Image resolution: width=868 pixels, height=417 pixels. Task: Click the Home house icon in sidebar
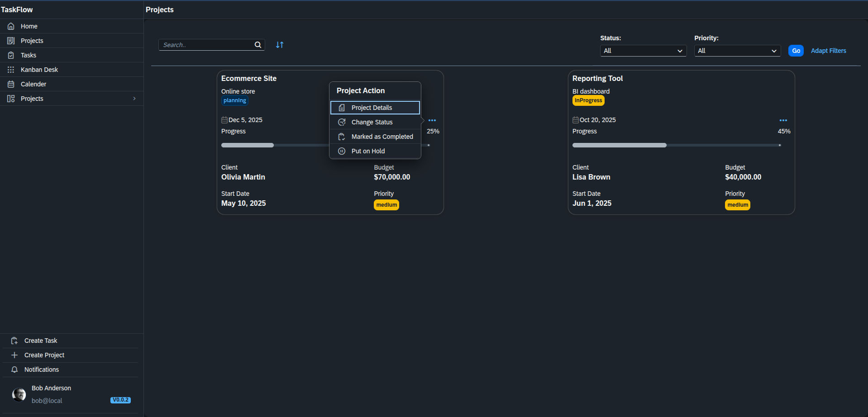point(11,26)
